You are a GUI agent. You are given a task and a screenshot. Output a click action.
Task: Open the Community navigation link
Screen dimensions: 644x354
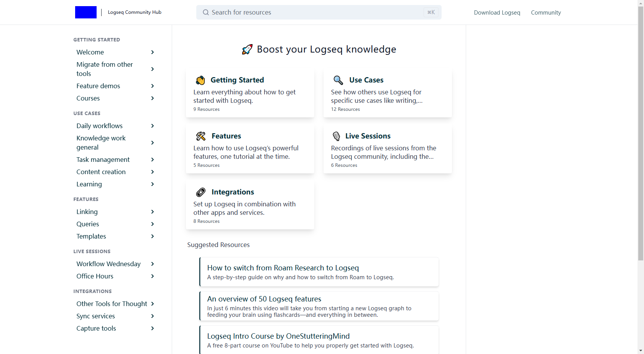pyautogui.click(x=545, y=13)
